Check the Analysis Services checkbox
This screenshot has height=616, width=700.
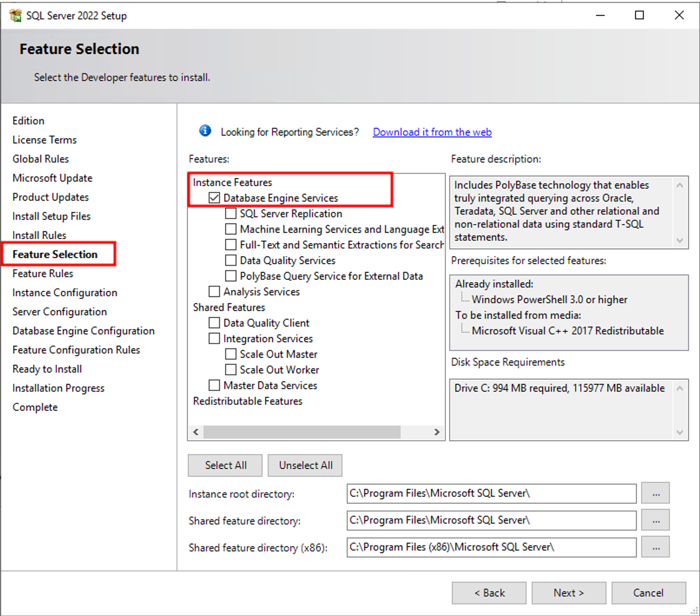pyautogui.click(x=214, y=291)
